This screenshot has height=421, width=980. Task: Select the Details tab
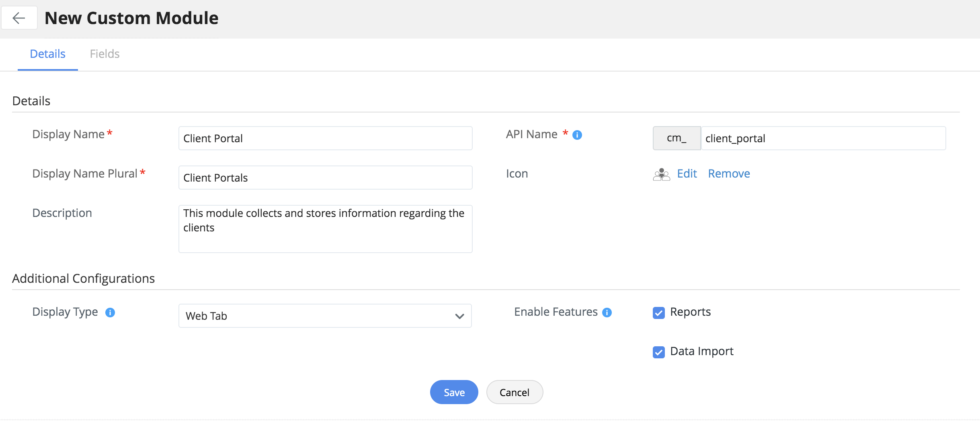pyautogui.click(x=47, y=54)
